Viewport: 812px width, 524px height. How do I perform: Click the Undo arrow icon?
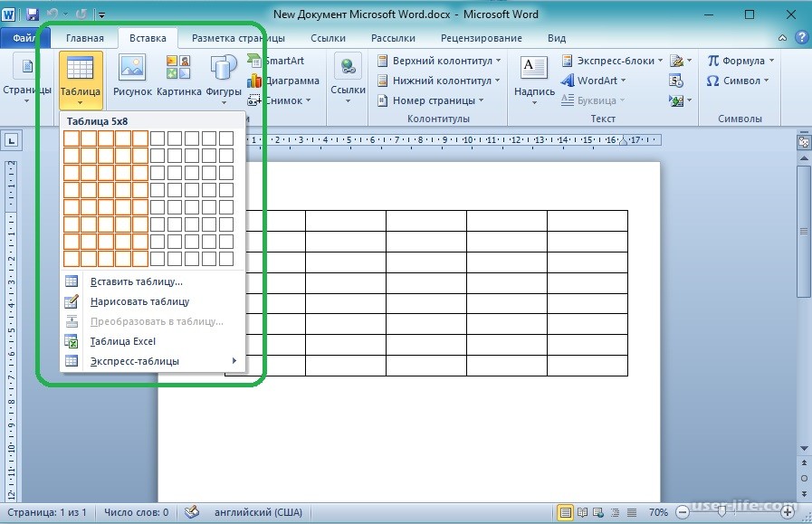52,14
